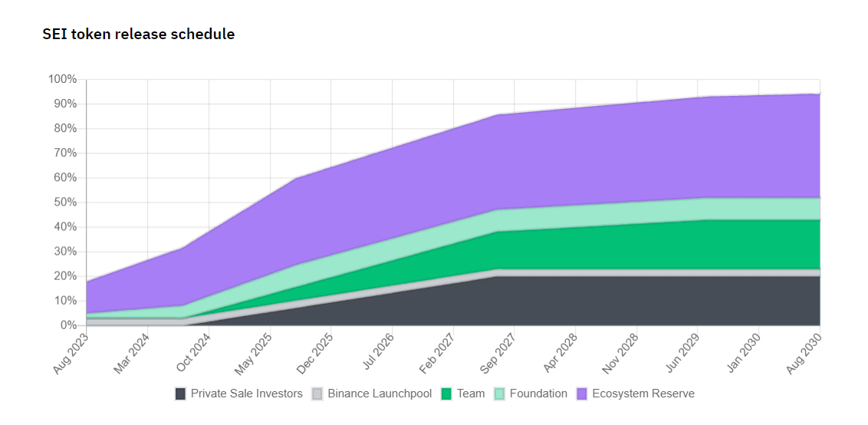Click the SEI token release schedule heading

point(138,35)
